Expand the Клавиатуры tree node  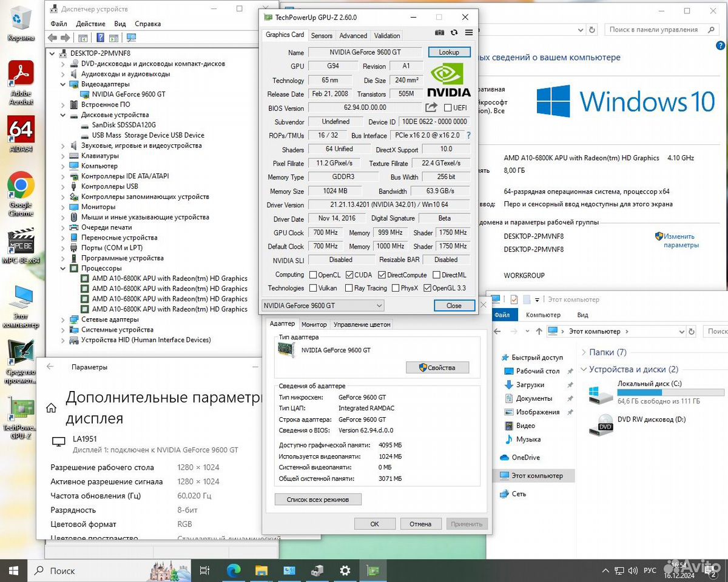click(x=62, y=156)
